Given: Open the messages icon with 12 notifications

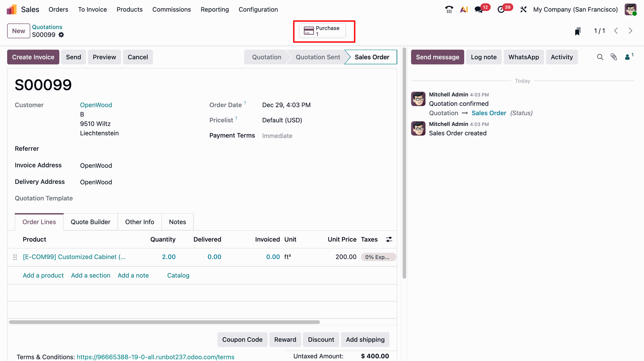Looking at the screenshot, I should point(479,9).
